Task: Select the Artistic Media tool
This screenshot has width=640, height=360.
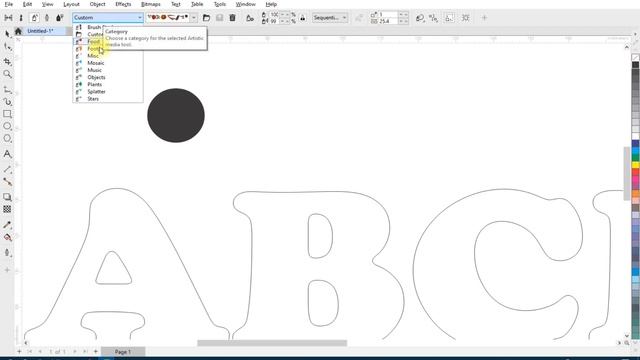Action: click(7, 102)
